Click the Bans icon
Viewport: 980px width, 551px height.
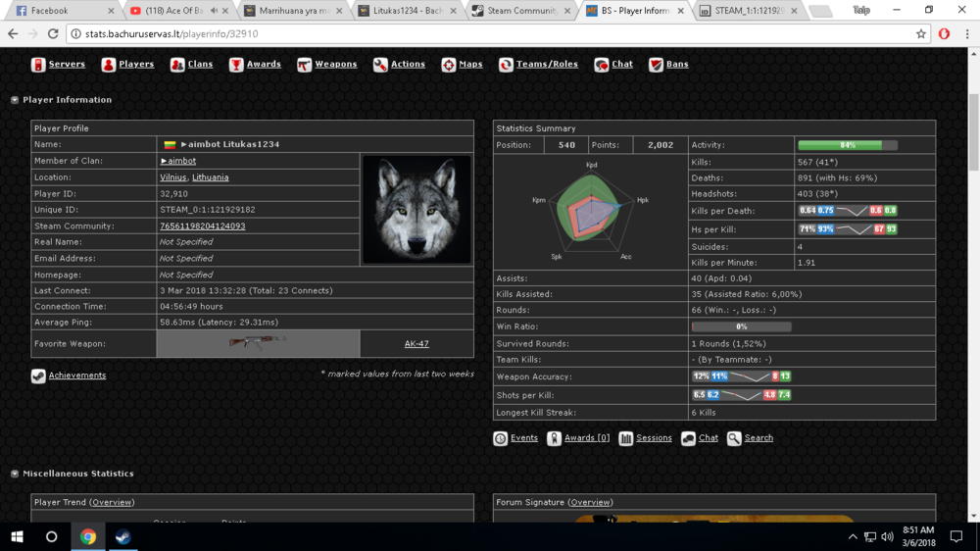(x=656, y=65)
